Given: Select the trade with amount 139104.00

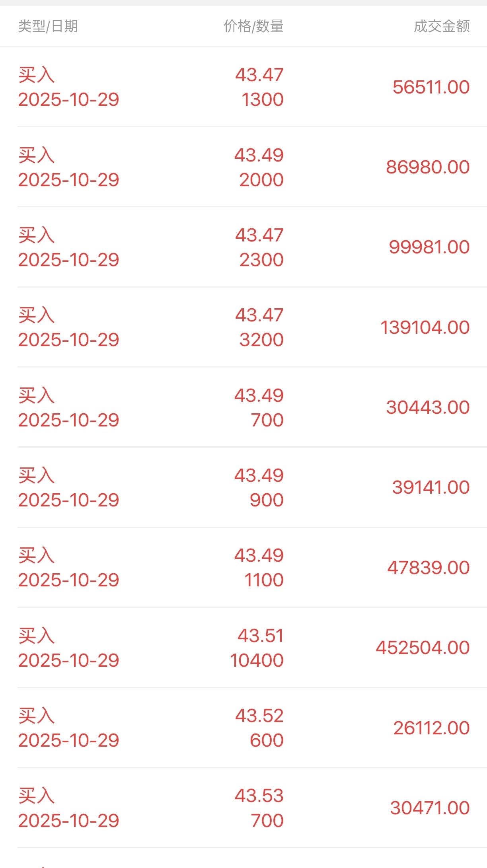Looking at the screenshot, I should pos(243,327).
